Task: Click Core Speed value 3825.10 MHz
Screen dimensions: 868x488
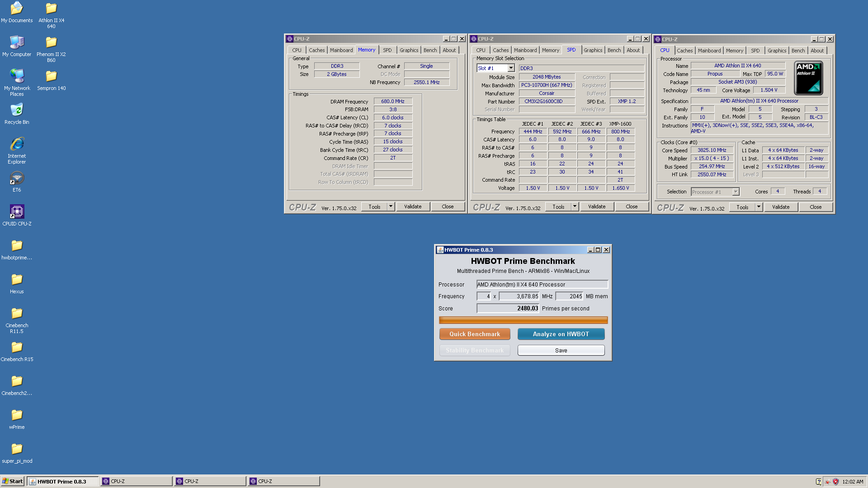Action: 712,150
